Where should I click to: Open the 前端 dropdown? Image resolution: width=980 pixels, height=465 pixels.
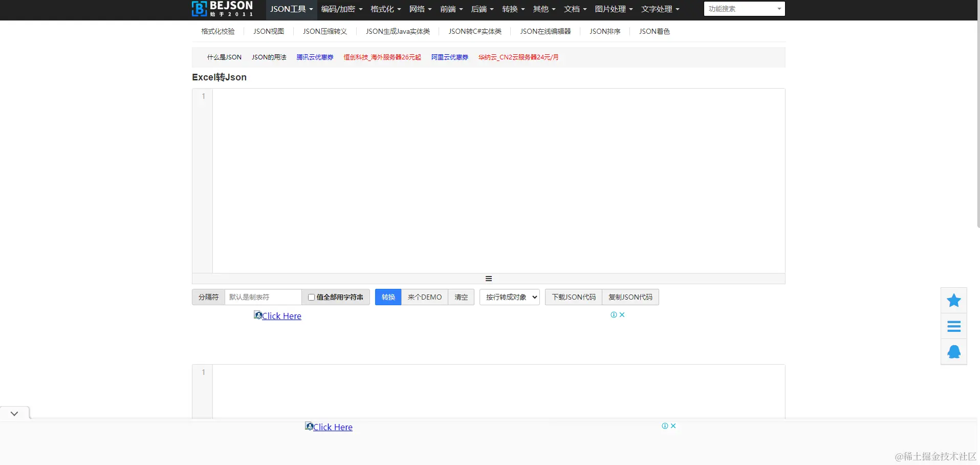451,9
